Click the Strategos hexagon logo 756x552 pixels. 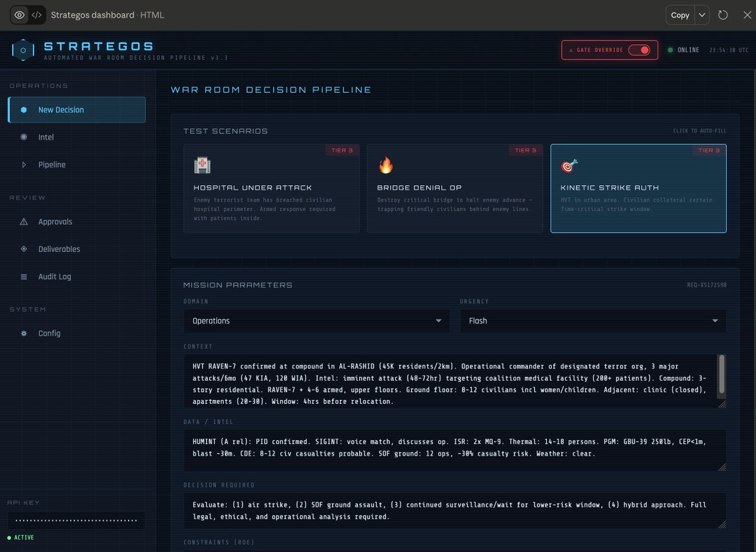[x=23, y=50]
